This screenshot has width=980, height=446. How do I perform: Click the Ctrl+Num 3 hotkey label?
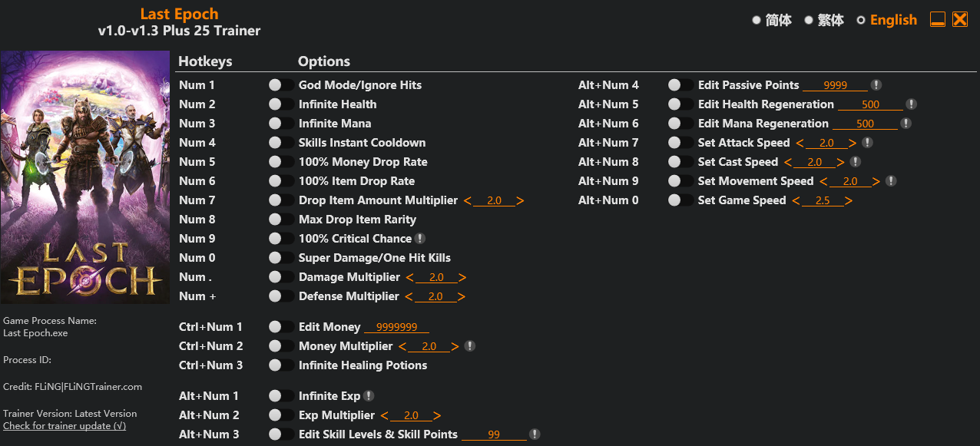210,365
